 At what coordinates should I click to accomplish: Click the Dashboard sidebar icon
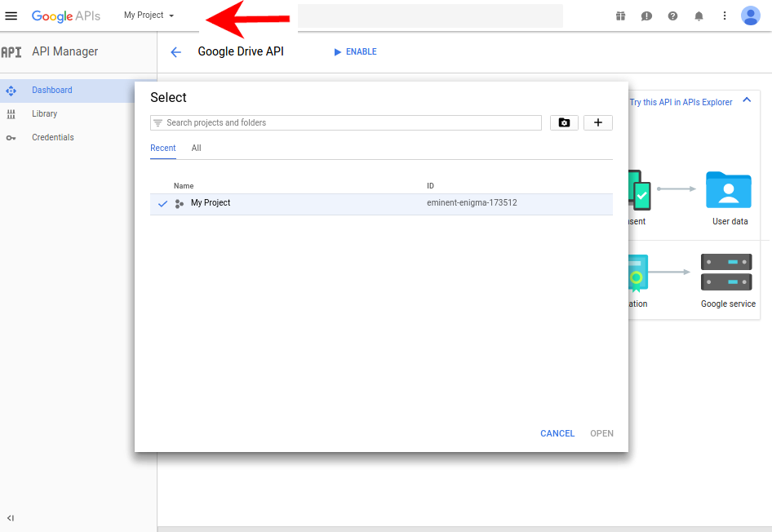click(11, 91)
